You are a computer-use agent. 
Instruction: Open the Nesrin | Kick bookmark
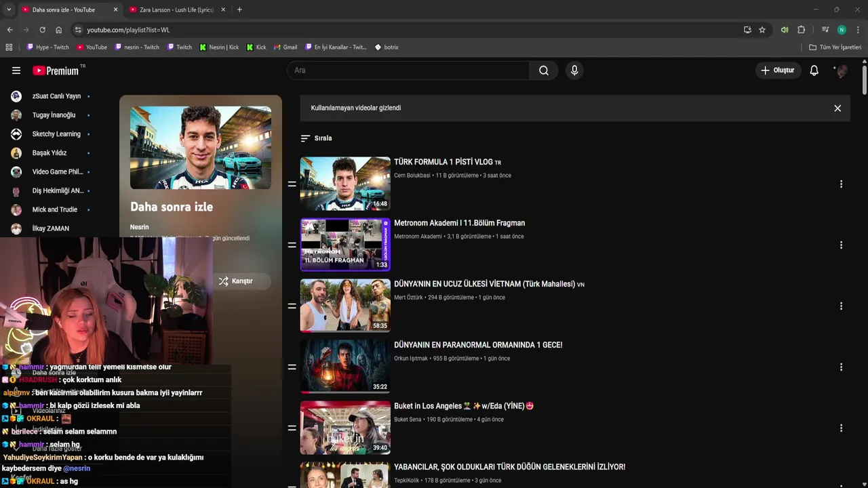coord(219,47)
